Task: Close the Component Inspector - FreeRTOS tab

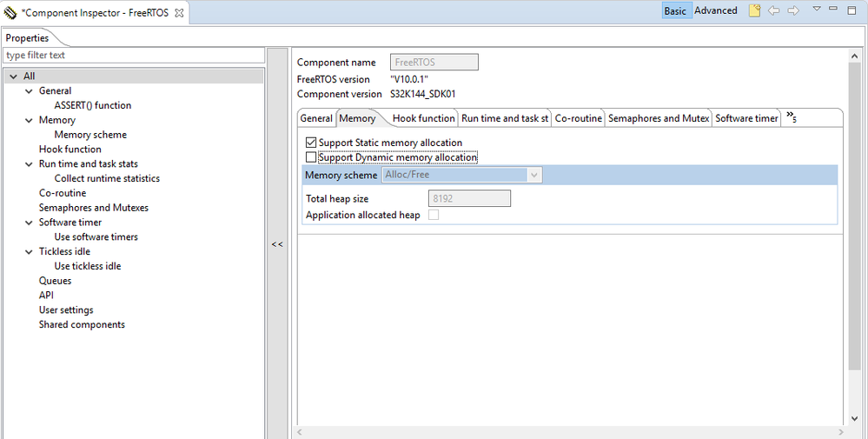Action: [x=179, y=13]
